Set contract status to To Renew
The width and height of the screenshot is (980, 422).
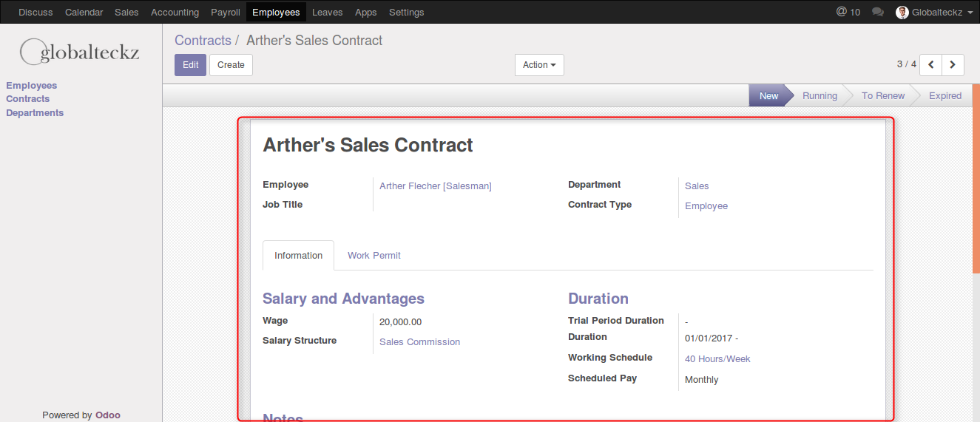pyautogui.click(x=882, y=95)
